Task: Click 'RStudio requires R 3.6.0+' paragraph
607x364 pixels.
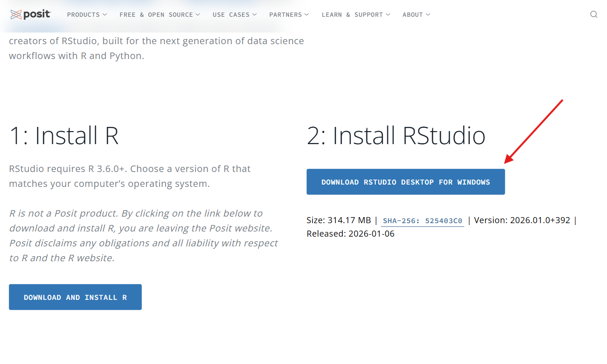Action: (130, 176)
